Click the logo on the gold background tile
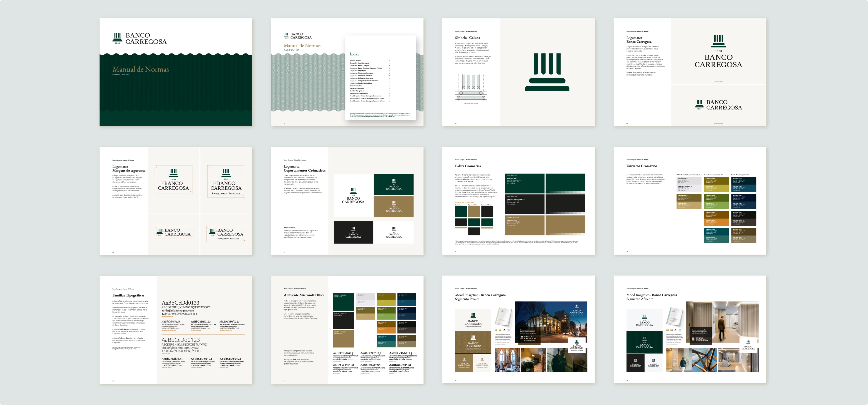Screen dimensions: 868x405 393,206
